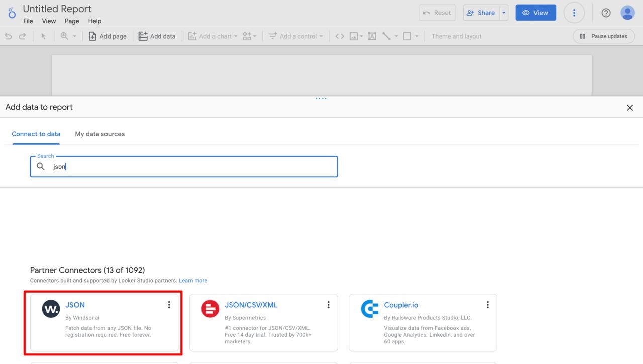Click the Windsor.ai W logo icon

click(51, 309)
